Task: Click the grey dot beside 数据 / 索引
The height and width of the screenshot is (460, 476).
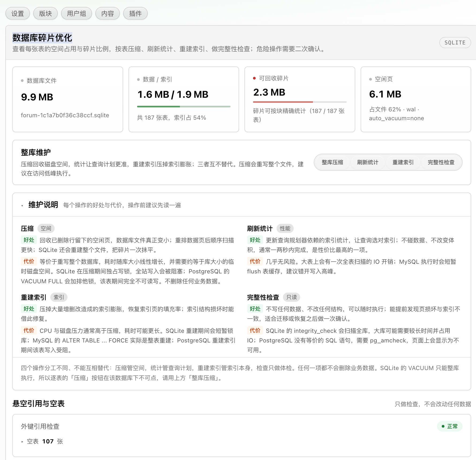Action: (x=138, y=80)
